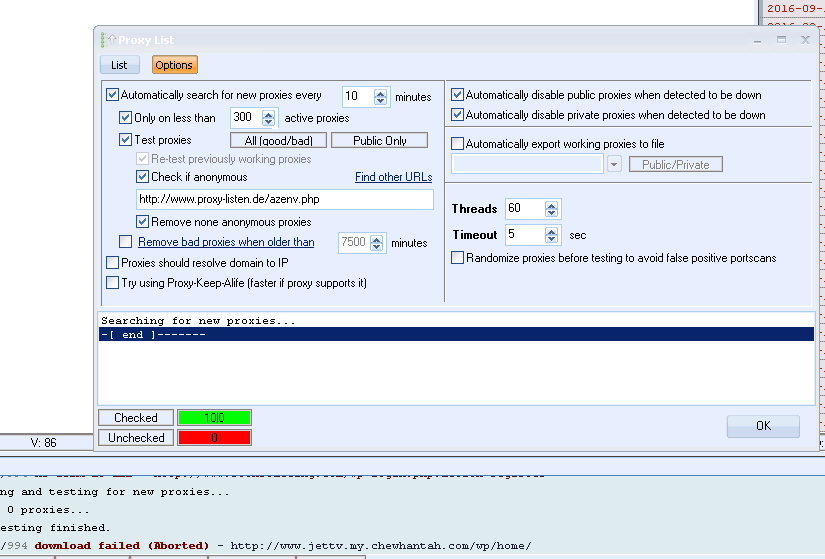Enable Randomize proxies before testing

pyautogui.click(x=458, y=258)
